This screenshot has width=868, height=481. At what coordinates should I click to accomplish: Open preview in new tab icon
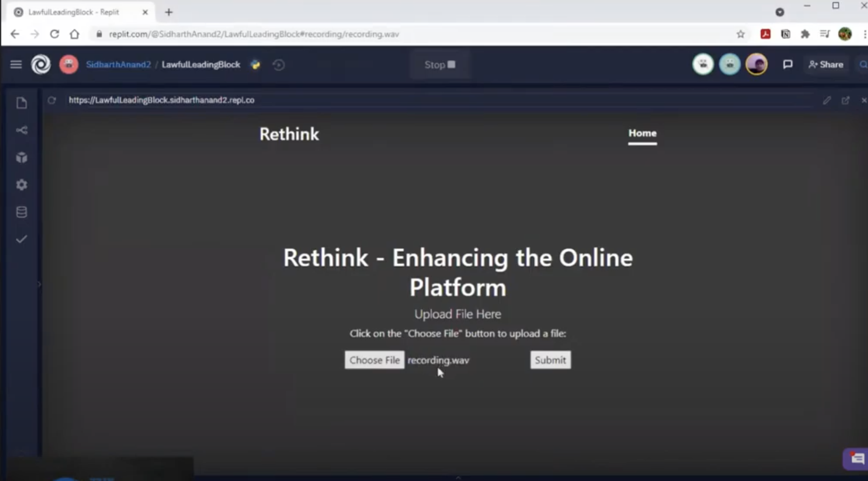point(845,100)
